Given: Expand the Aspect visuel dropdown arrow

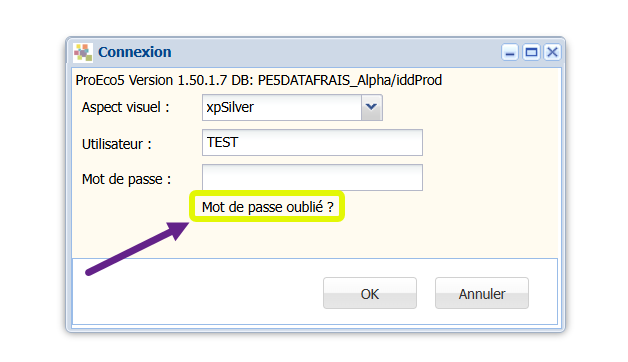Looking at the screenshot, I should [x=372, y=107].
